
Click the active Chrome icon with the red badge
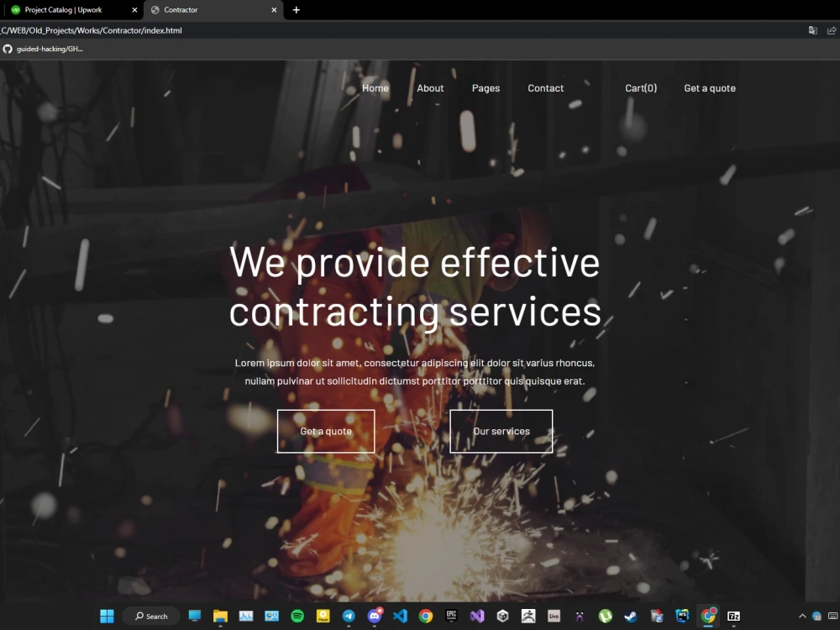pos(709,616)
